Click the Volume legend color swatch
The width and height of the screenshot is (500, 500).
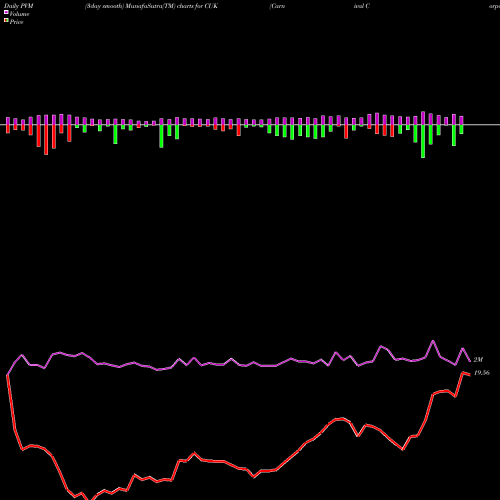click(6, 13)
